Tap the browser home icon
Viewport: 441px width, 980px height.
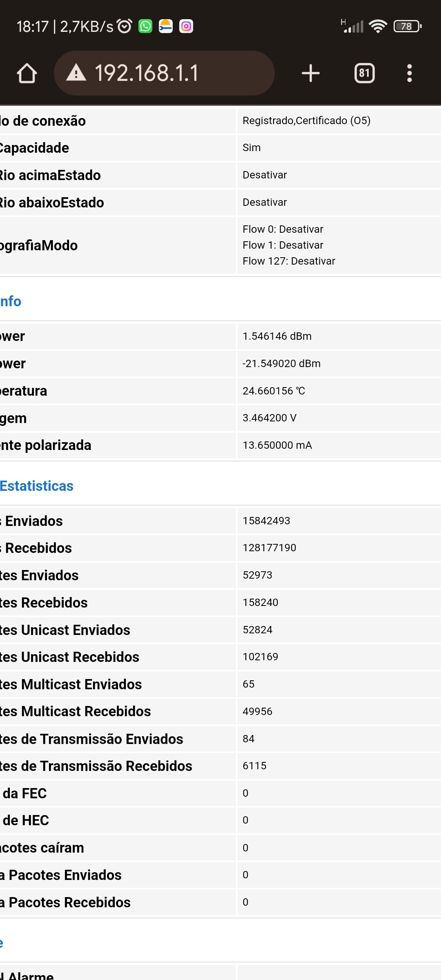(x=27, y=73)
